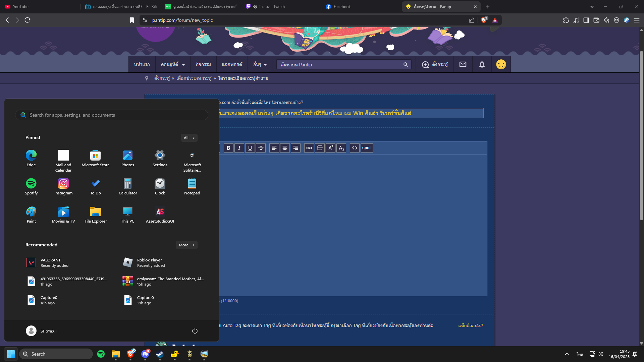The width and height of the screenshot is (644, 362).
Task: Open เลือกประเภทกระทู้ breadcrumb link
Action: [194, 78]
